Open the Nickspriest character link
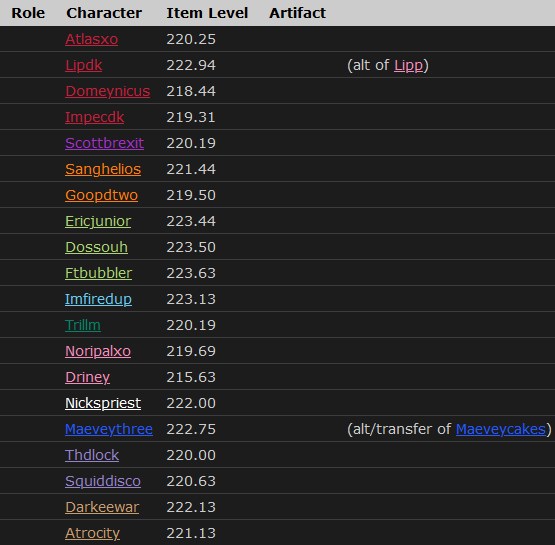The height and width of the screenshot is (545, 555). [103, 403]
